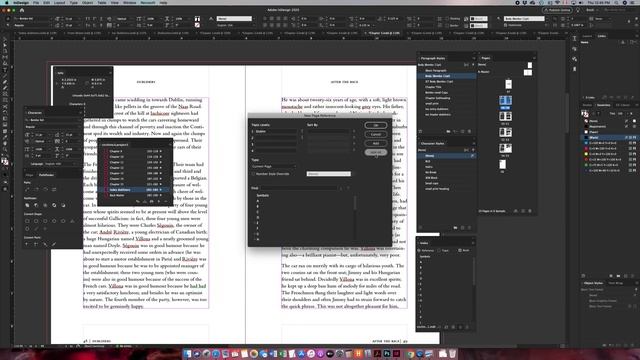Click the fill and stroke indicator in toolbox
Image resolution: width=640 pixels, height=360 pixels.
pos(5,161)
